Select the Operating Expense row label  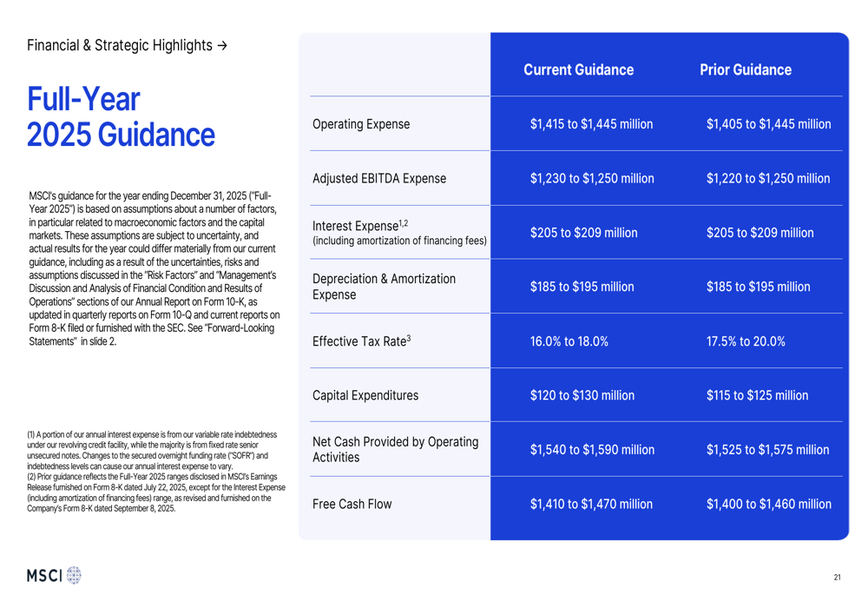click(360, 124)
